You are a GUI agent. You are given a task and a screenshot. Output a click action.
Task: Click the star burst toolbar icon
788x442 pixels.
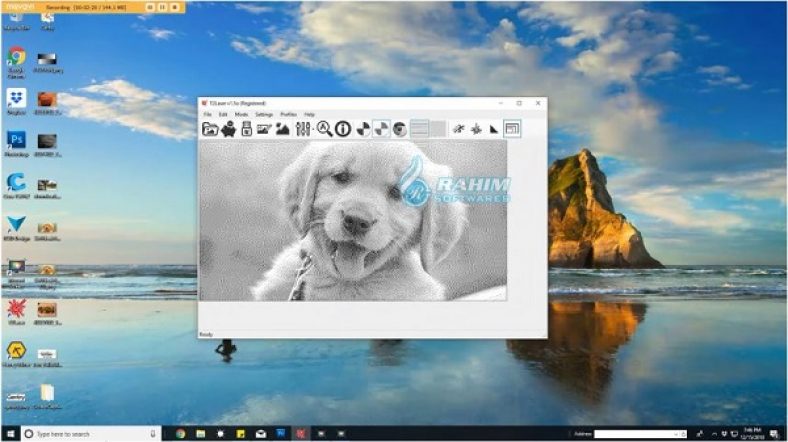tap(476, 130)
